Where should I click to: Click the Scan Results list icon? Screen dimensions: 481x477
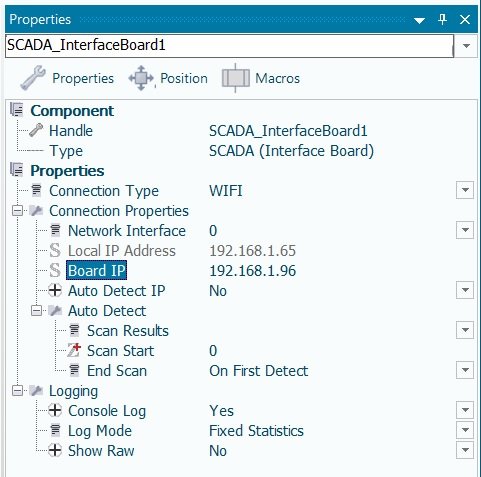(74, 330)
